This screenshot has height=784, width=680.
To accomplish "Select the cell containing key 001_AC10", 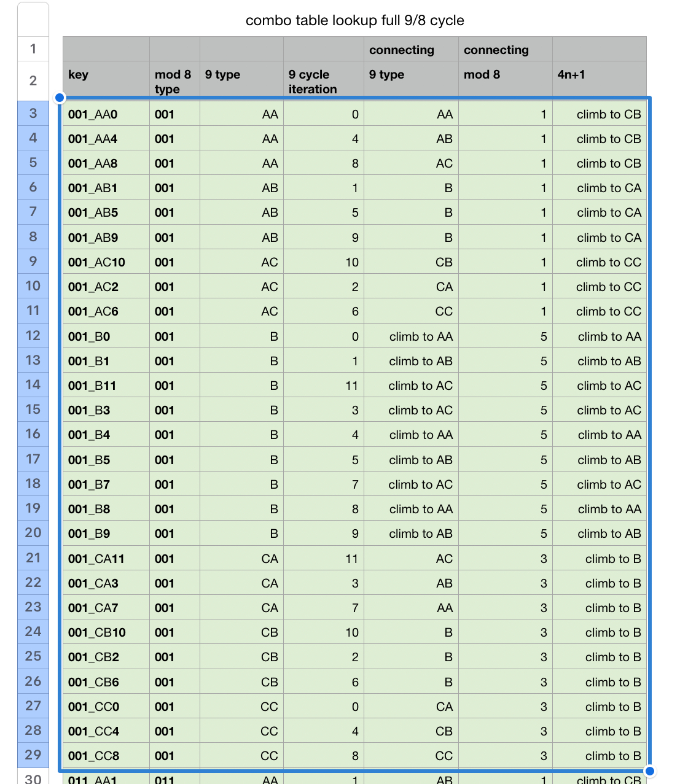I will coord(106,262).
